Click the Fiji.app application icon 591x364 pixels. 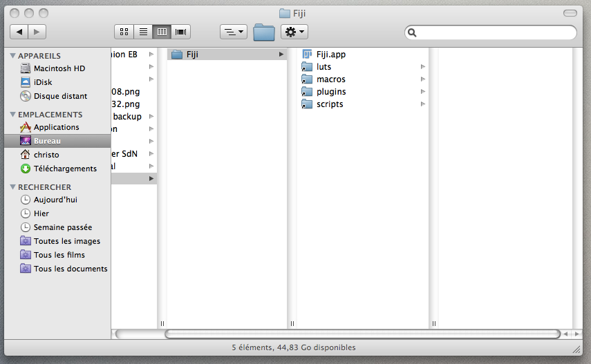(x=307, y=55)
